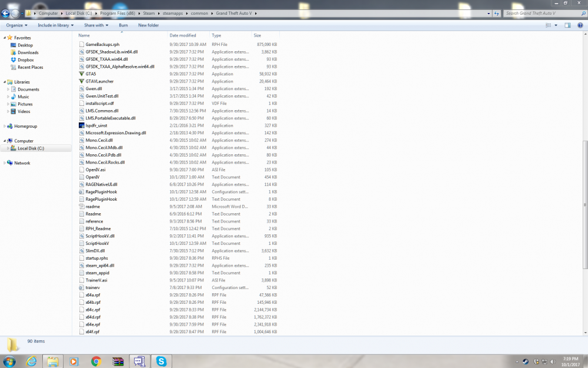The height and width of the screenshot is (368, 588).
Task: Click steamapps in the address path
Action: (x=173, y=13)
